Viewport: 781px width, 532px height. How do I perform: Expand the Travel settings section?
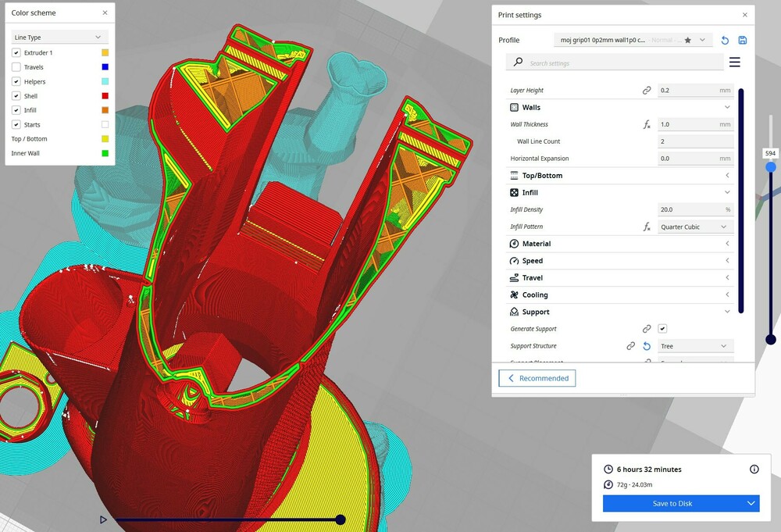[x=727, y=277]
